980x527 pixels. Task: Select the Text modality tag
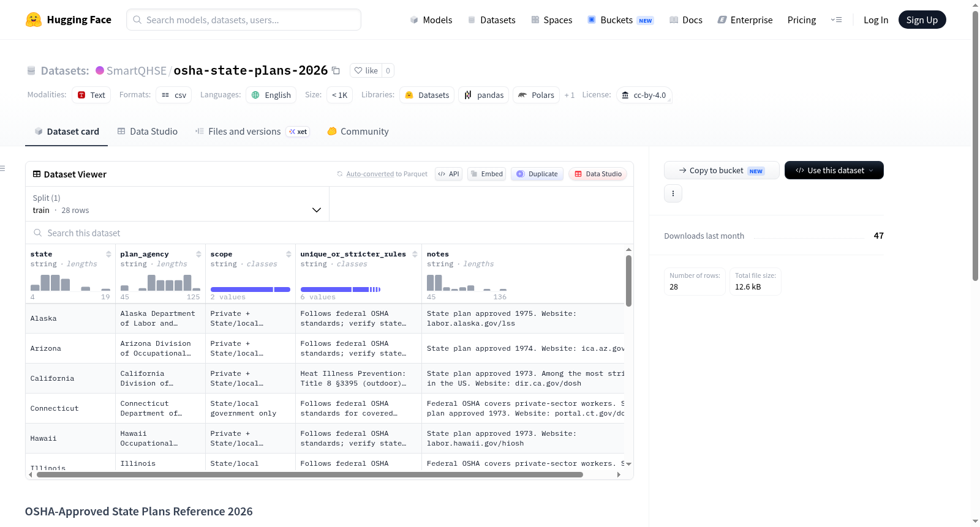click(x=91, y=95)
